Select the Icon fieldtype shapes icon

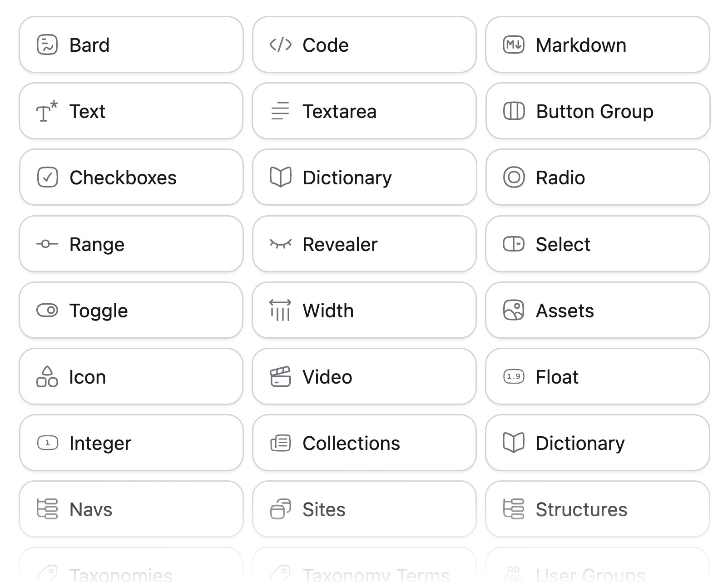point(47,376)
